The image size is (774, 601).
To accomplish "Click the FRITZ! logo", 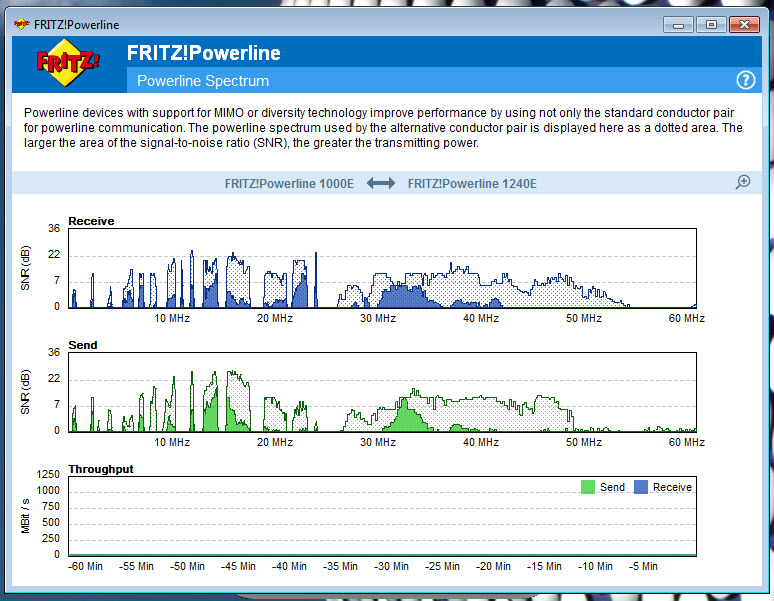I will [68, 63].
